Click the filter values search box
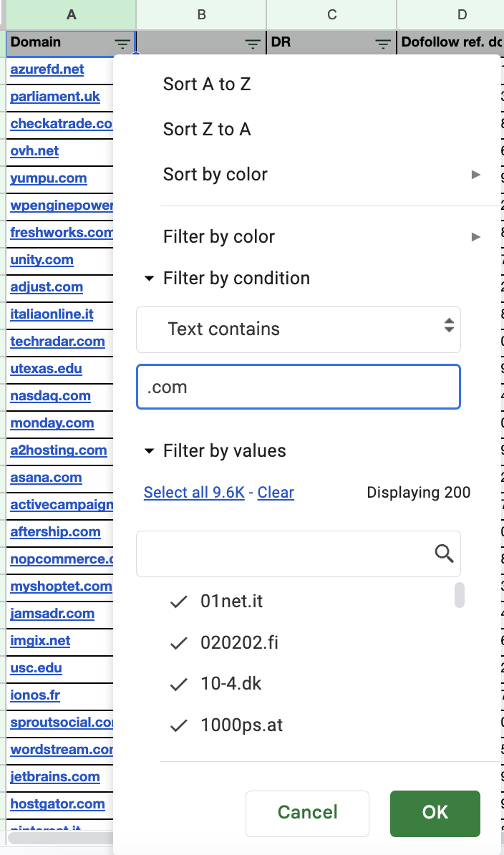Screen dimensions: 504x855 click(x=299, y=554)
